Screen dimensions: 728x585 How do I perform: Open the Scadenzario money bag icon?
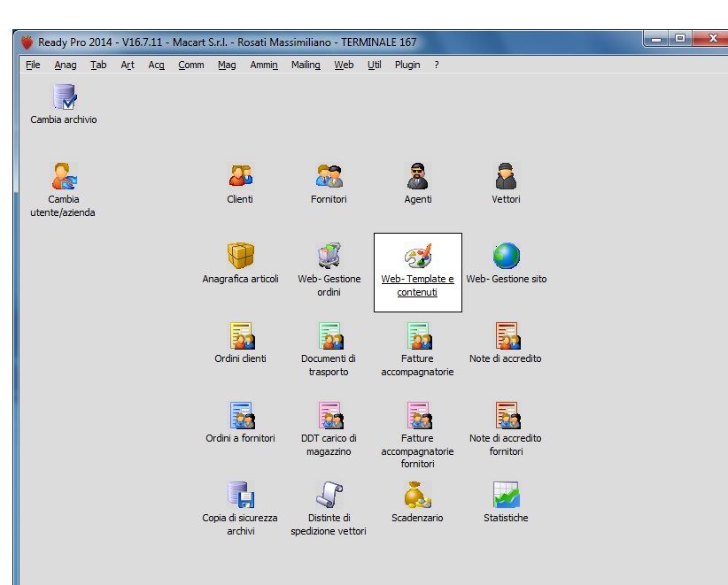[417, 495]
